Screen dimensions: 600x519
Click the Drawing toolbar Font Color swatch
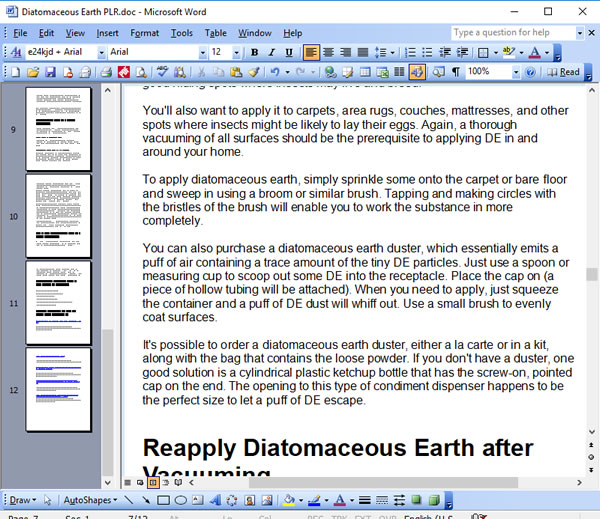coord(339,500)
